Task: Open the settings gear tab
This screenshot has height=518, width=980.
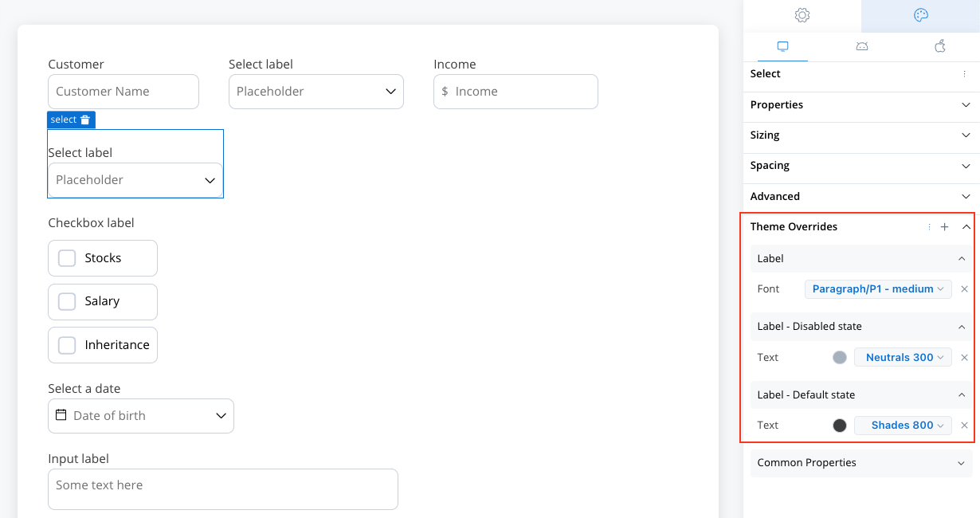Action: click(802, 15)
